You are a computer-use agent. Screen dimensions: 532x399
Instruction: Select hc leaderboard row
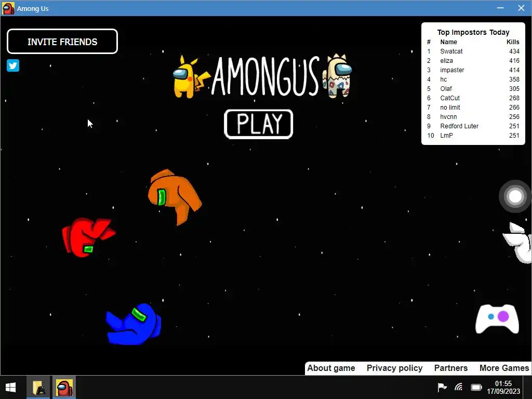click(x=473, y=79)
